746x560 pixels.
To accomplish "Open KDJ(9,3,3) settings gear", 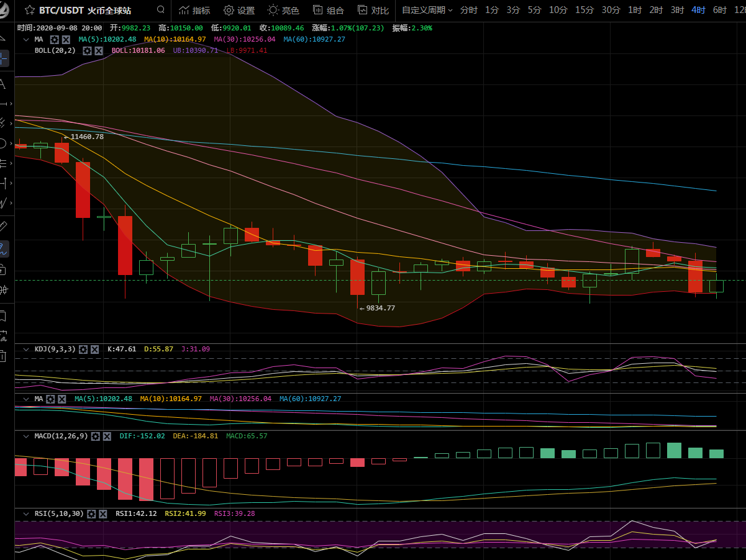I will (x=83, y=350).
